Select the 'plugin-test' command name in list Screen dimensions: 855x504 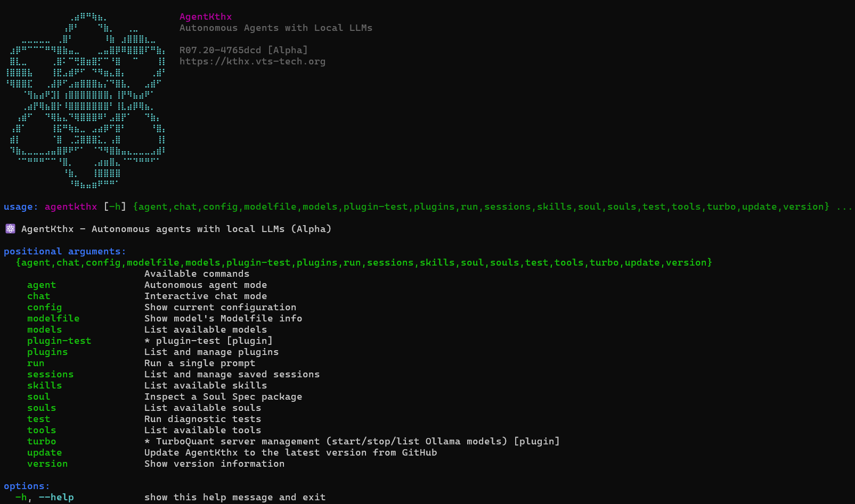59,341
